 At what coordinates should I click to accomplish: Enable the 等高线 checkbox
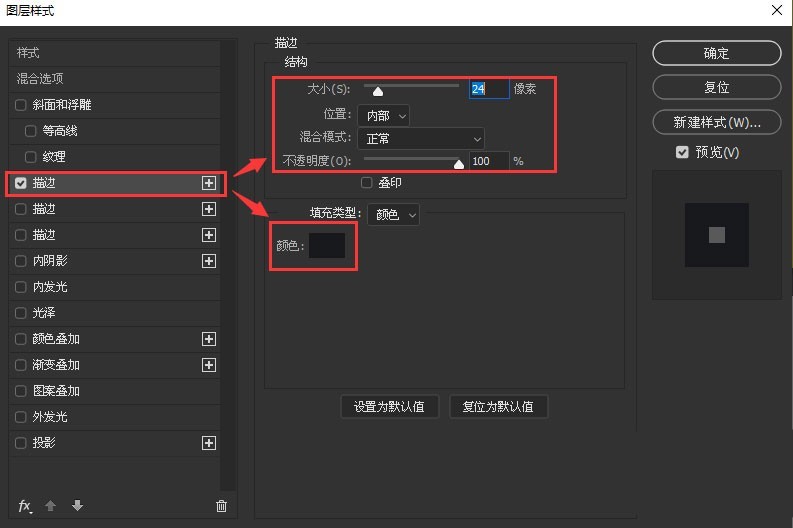31,131
